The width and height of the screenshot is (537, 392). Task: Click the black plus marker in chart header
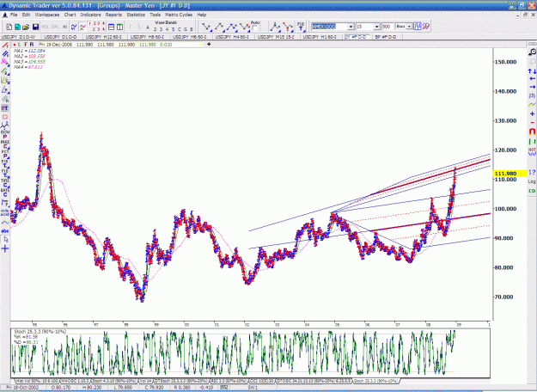point(209,44)
